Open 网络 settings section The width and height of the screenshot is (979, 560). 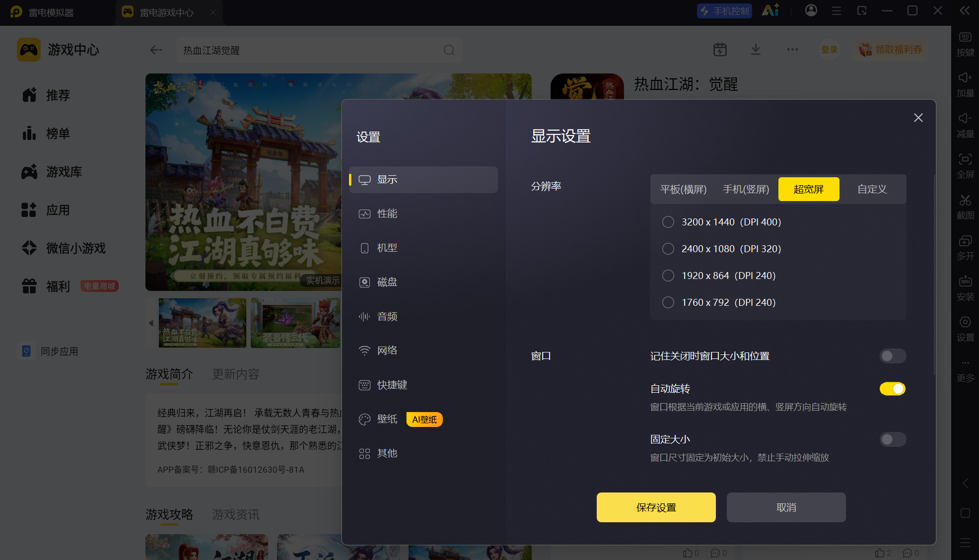point(423,351)
